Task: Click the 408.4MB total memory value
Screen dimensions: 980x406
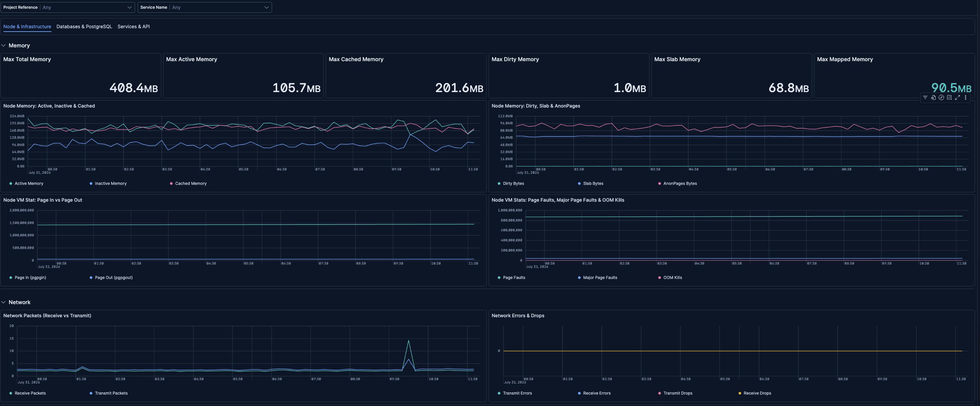Action: tap(134, 88)
